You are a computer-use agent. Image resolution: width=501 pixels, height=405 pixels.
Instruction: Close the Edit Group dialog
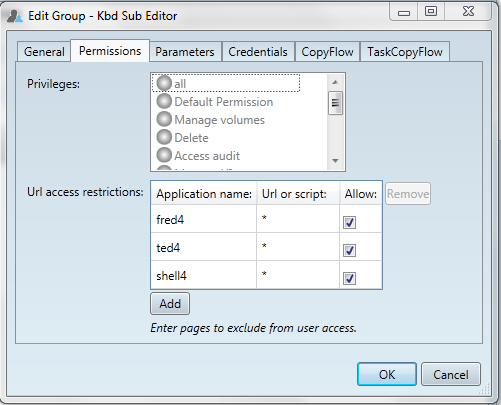(468, 12)
